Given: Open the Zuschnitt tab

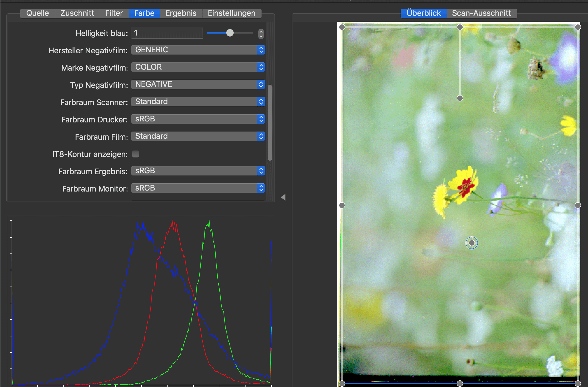Looking at the screenshot, I should (x=77, y=13).
